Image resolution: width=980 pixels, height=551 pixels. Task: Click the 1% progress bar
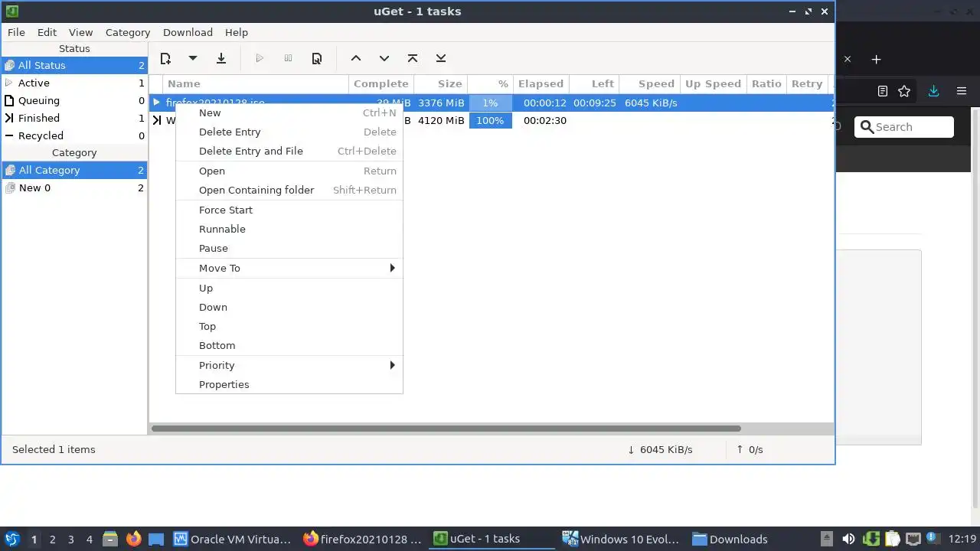click(490, 103)
